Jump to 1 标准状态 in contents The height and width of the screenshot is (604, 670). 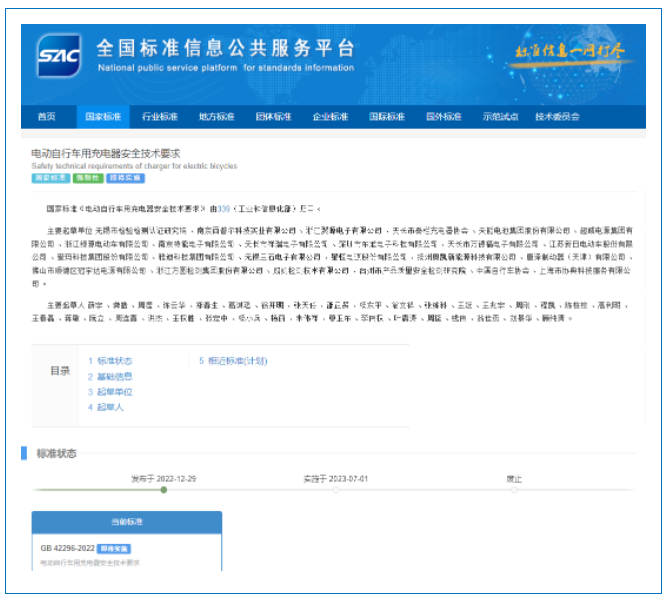point(110,361)
